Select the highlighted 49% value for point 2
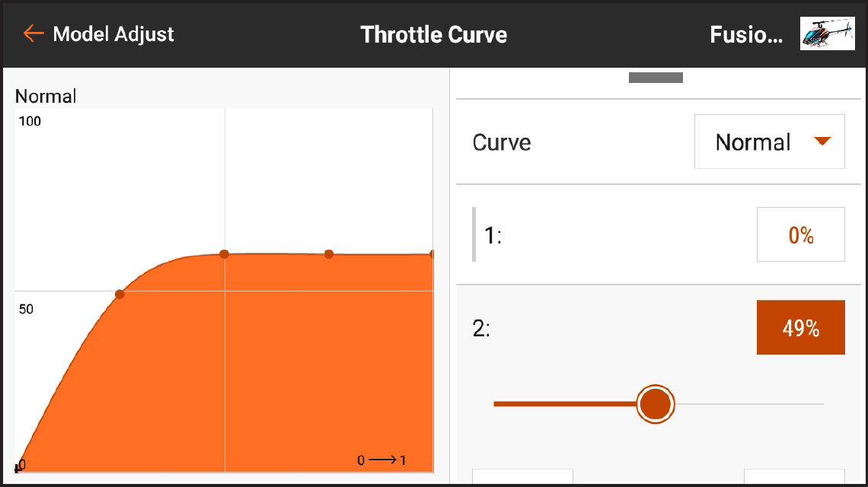The height and width of the screenshot is (487, 868). pyautogui.click(x=800, y=327)
